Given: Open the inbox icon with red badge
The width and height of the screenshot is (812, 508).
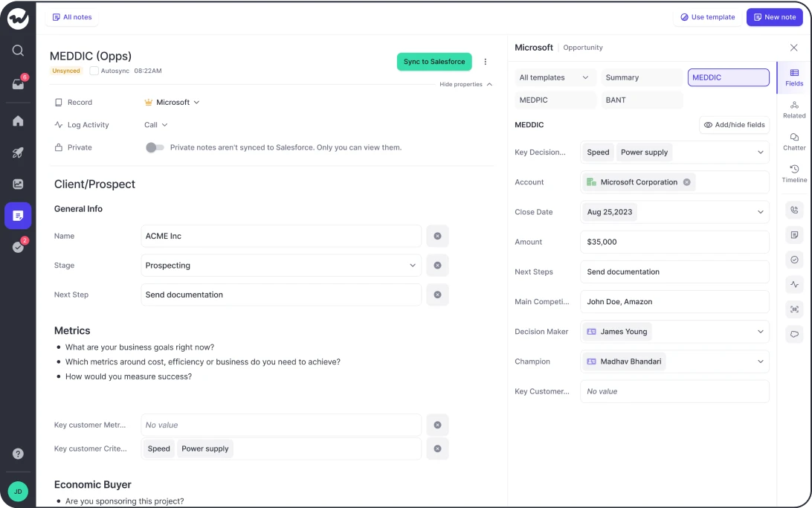Looking at the screenshot, I should [18, 84].
